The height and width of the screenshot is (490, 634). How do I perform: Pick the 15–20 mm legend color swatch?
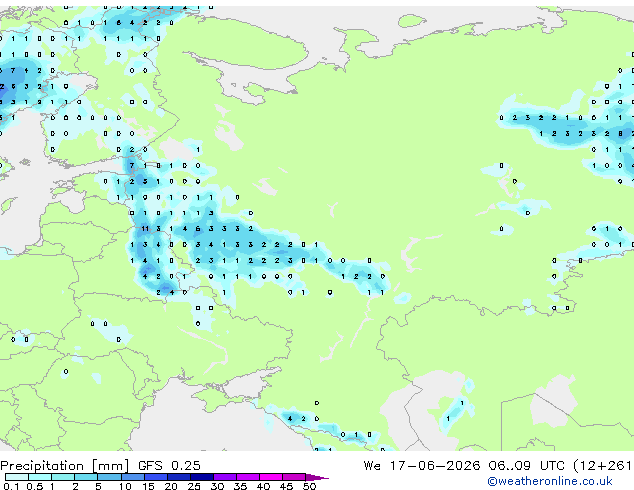pos(155,477)
